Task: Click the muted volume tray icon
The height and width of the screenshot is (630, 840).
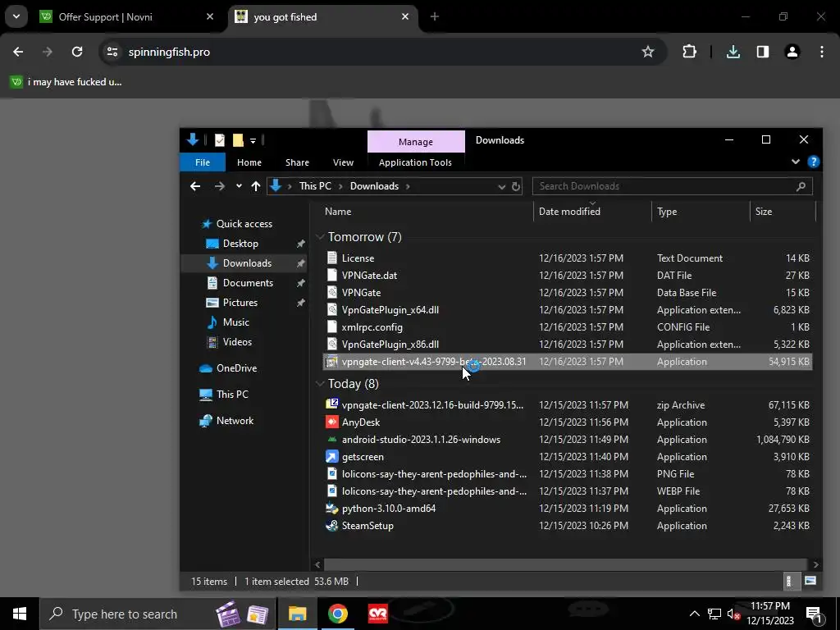Action: pos(733,614)
